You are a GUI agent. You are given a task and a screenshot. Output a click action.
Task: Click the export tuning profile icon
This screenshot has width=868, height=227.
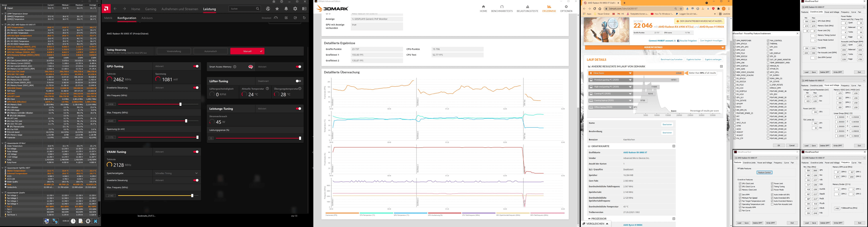(295, 18)
